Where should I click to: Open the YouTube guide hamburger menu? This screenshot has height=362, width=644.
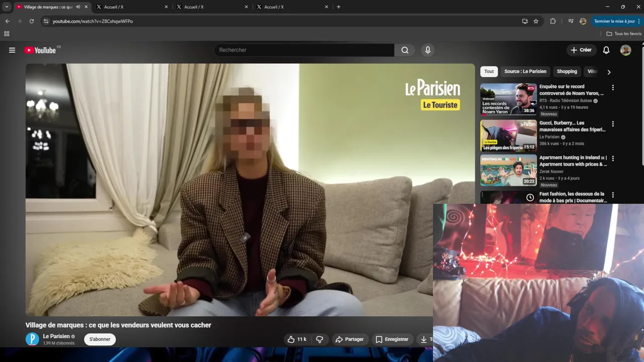12,50
